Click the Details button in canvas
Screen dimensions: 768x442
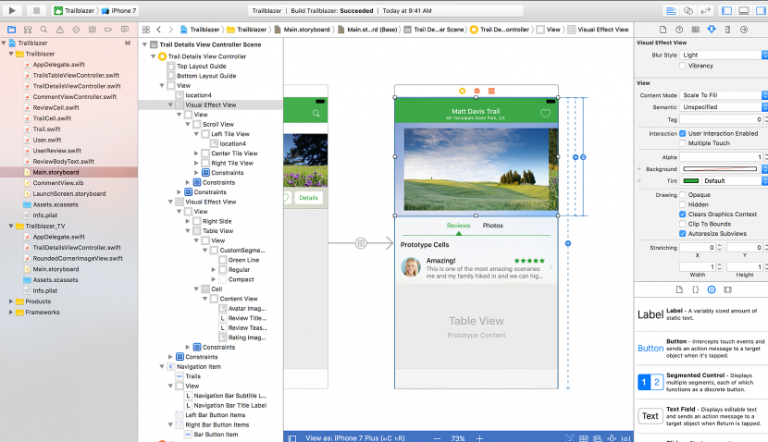(x=309, y=198)
